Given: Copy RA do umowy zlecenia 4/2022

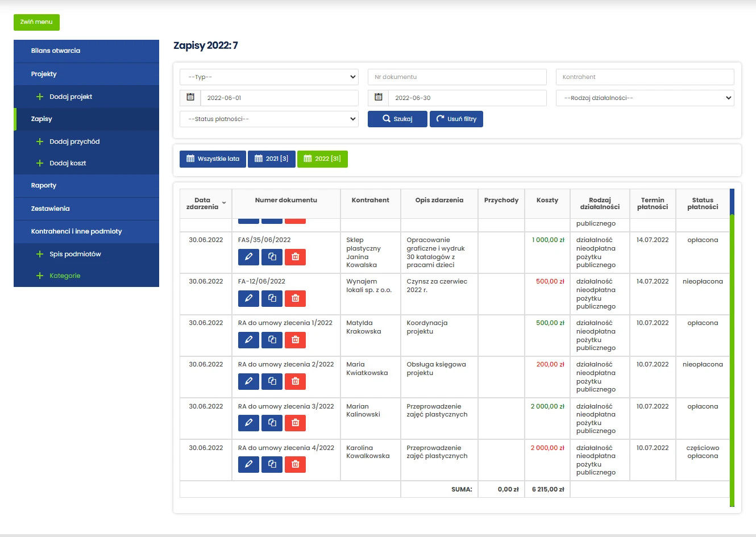Looking at the screenshot, I should (x=272, y=464).
